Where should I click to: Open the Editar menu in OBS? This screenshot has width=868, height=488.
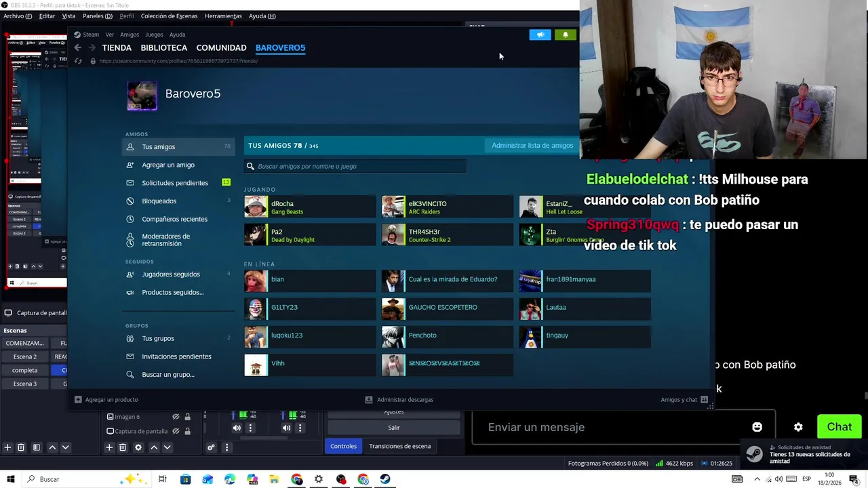click(47, 16)
